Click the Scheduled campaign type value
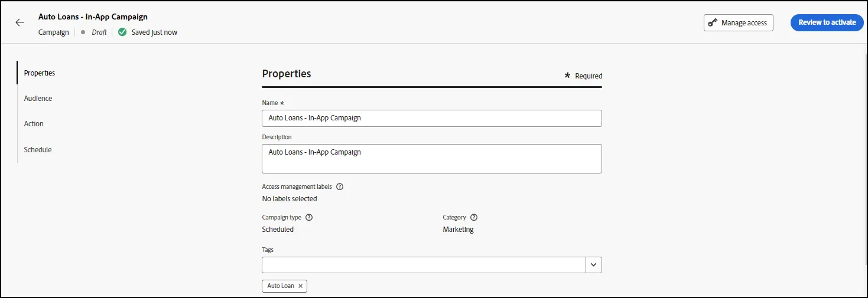Screen dimensions: 868x298 pyautogui.click(x=278, y=230)
